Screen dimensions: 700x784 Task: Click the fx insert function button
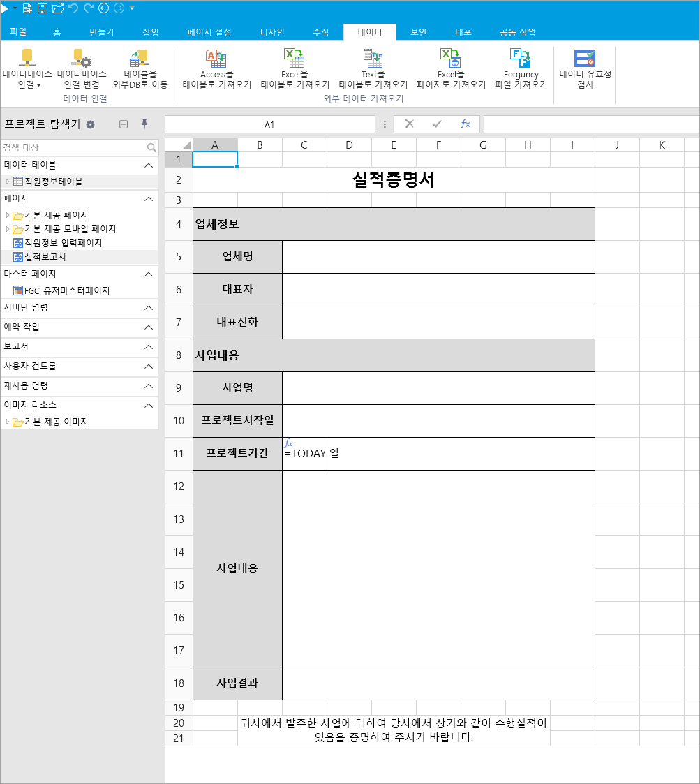coord(465,124)
